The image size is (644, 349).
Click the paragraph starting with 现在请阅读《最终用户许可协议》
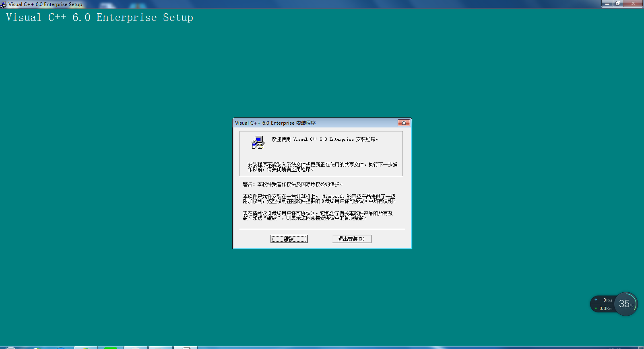pos(318,216)
